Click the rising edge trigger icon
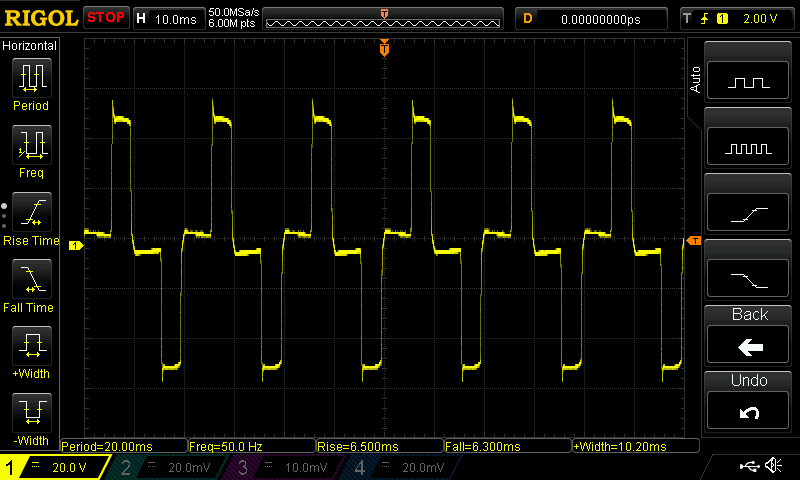 705,19
